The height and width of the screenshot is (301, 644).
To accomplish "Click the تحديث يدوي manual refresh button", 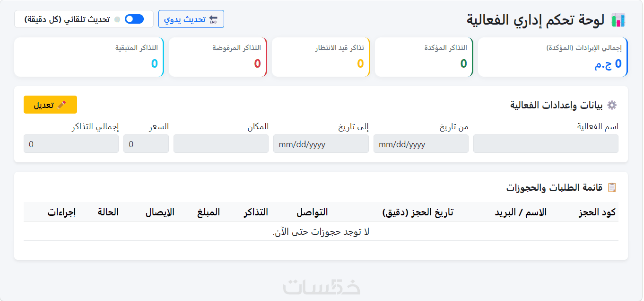I will coord(191,19).
